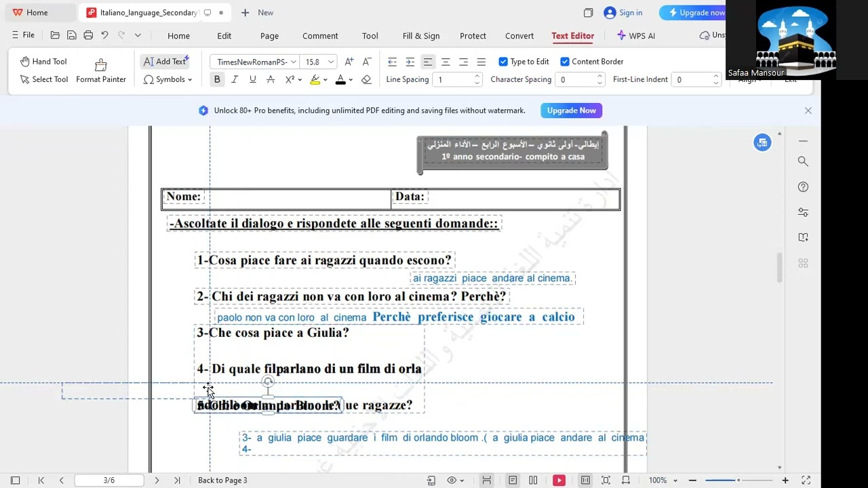Go to the previous page

point(61,480)
